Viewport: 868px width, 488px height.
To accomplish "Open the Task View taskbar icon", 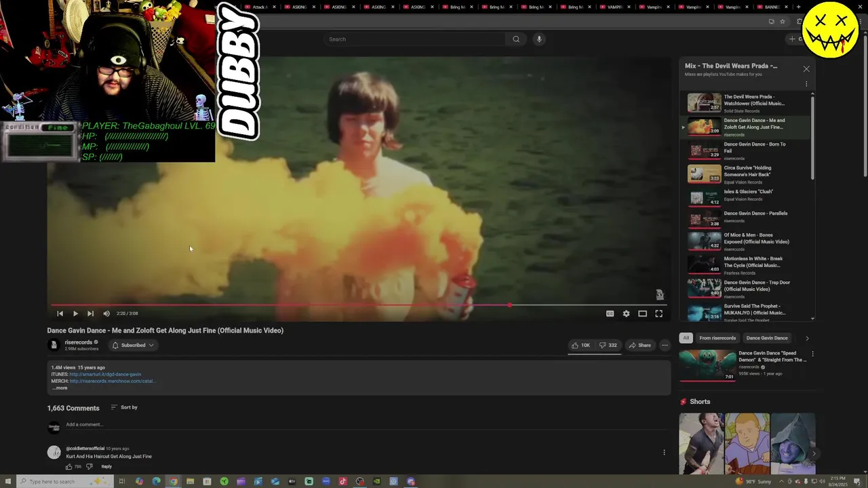I will [x=122, y=481].
